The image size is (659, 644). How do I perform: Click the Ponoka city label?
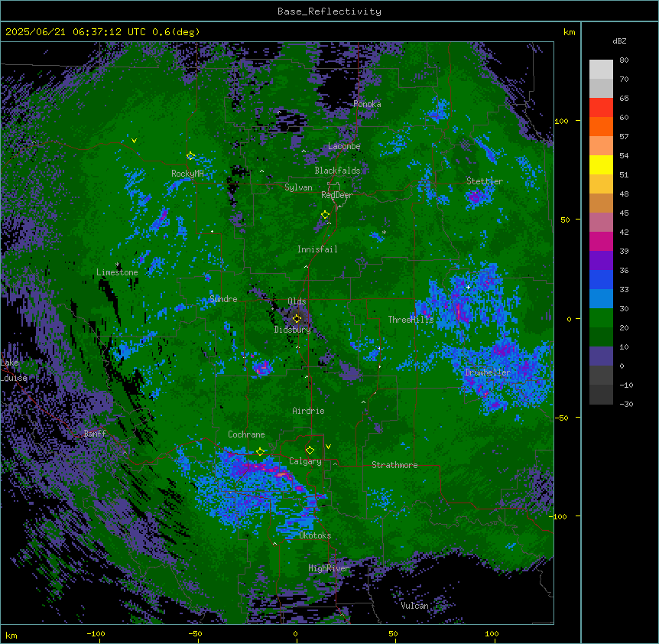(x=367, y=104)
